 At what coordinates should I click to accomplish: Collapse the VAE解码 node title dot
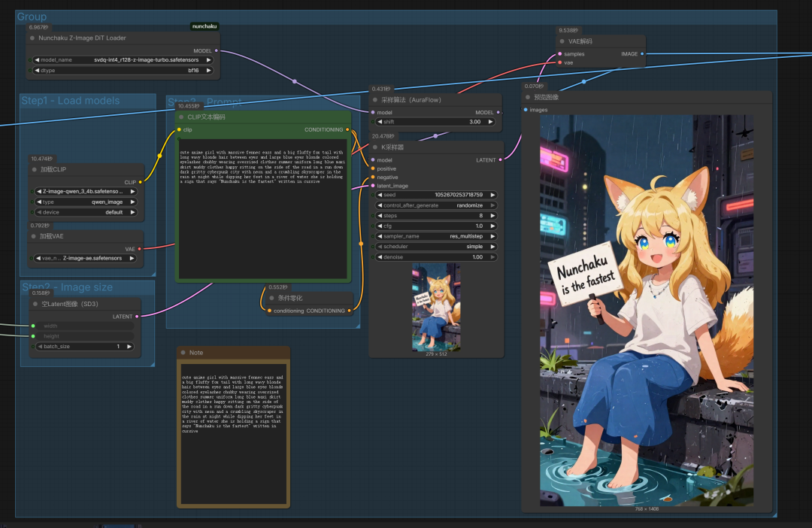[x=562, y=41]
